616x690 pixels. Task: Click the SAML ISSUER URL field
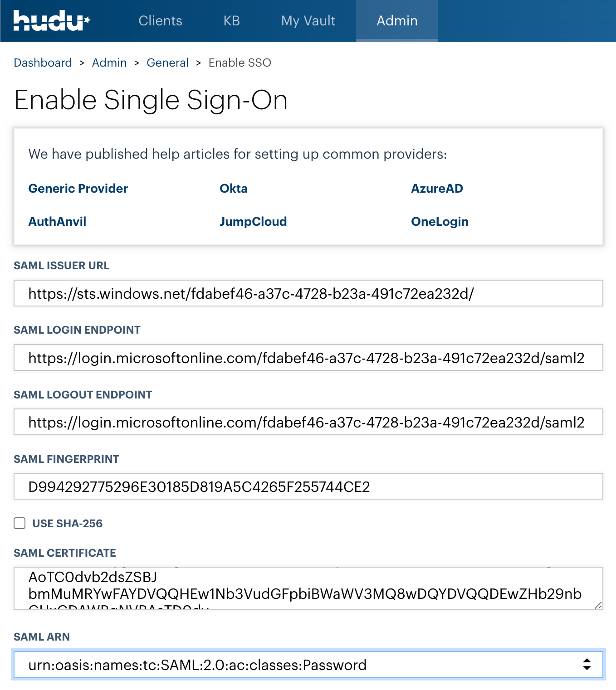point(308,293)
